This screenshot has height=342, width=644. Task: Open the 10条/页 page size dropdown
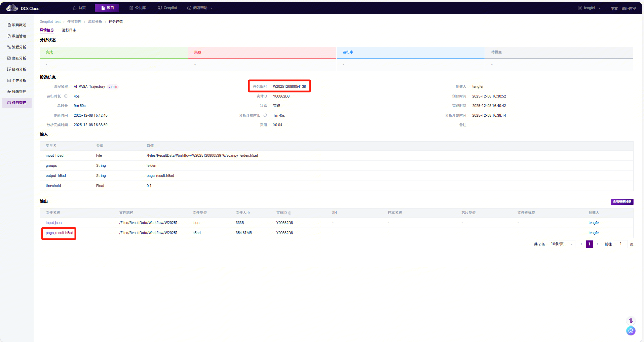562,244
